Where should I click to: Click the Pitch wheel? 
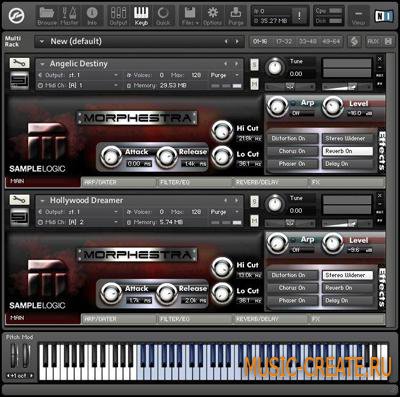[x=14, y=356]
